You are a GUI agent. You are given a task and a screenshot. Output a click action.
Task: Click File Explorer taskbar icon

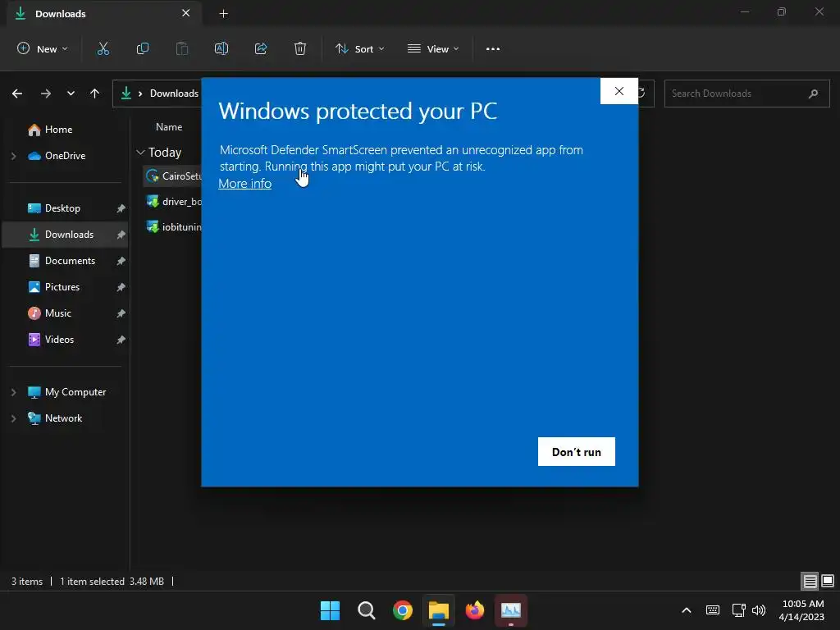pyautogui.click(x=438, y=610)
